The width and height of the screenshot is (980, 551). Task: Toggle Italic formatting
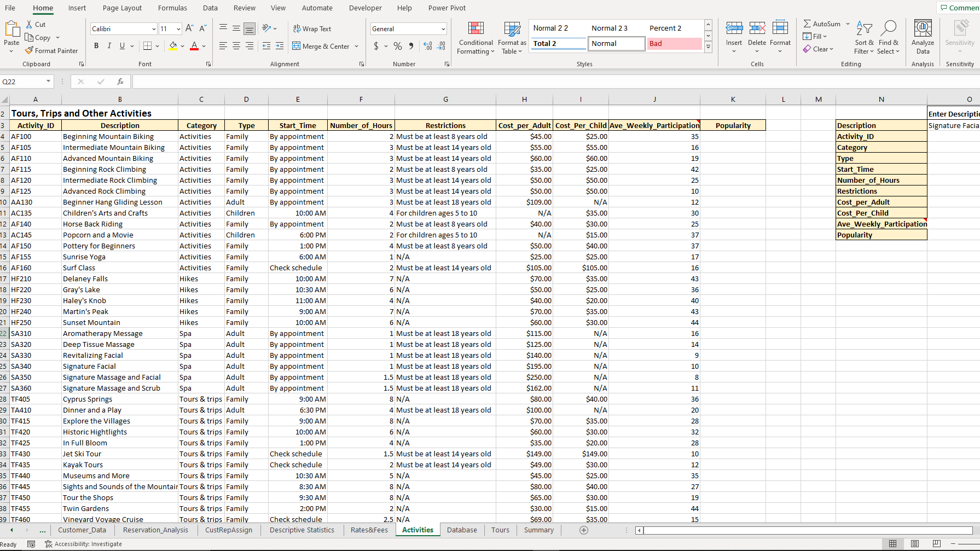point(109,46)
